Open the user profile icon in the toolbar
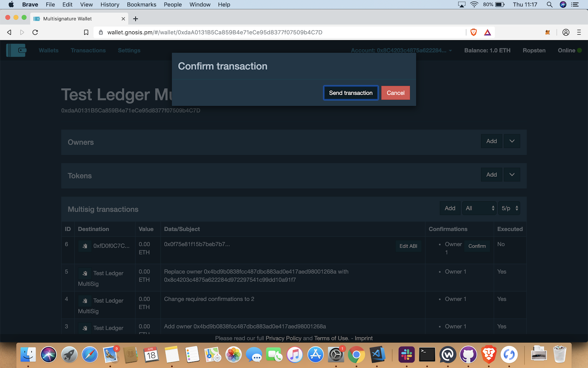Screen dimensions: 588x368 pos(566,32)
